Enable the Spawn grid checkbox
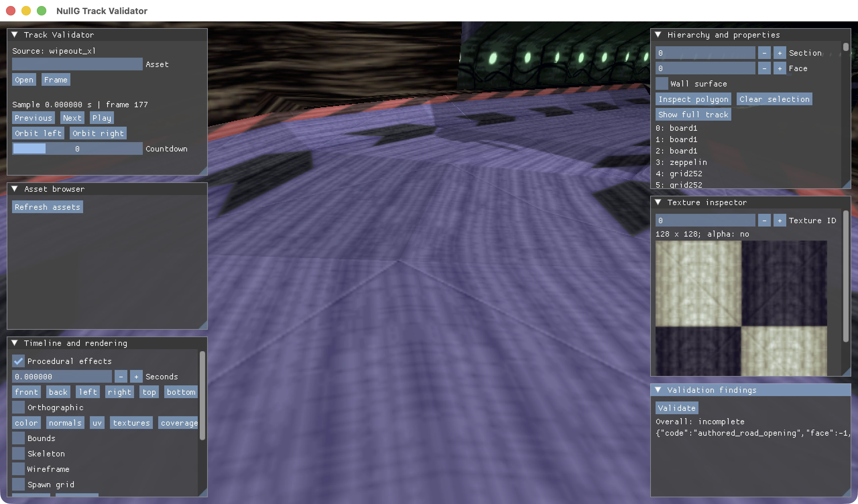This screenshot has height=504, width=858. (x=18, y=484)
